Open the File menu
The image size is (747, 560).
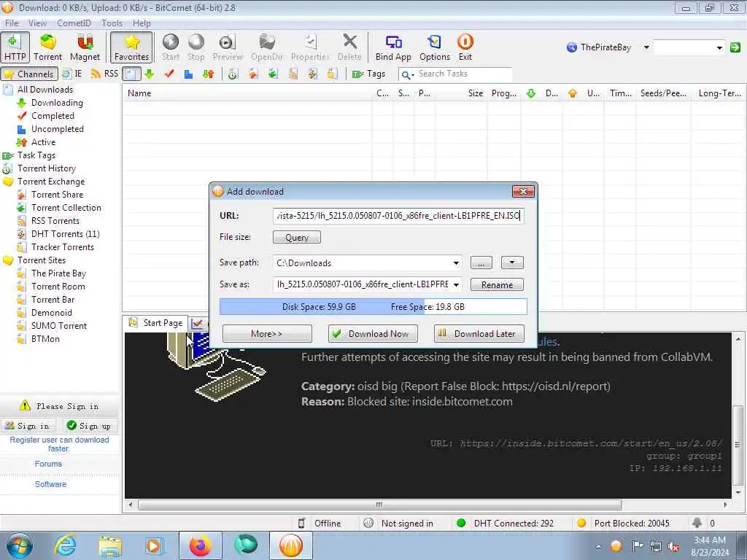pyautogui.click(x=12, y=23)
